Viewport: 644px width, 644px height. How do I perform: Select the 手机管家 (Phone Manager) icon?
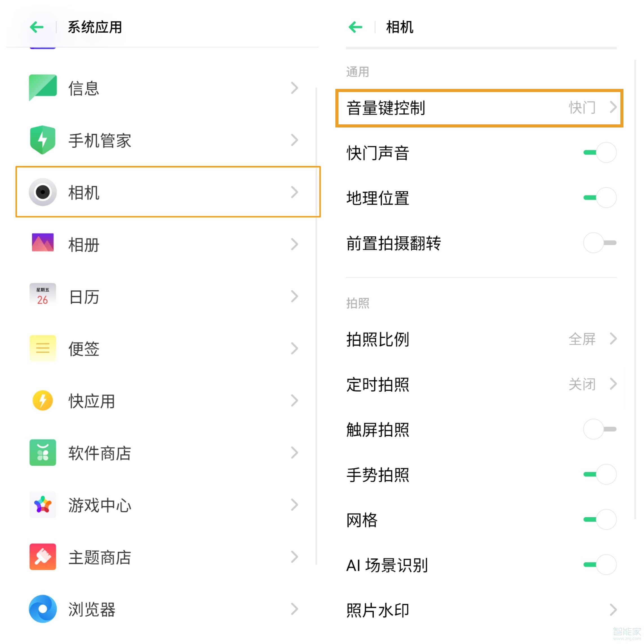coord(43,140)
